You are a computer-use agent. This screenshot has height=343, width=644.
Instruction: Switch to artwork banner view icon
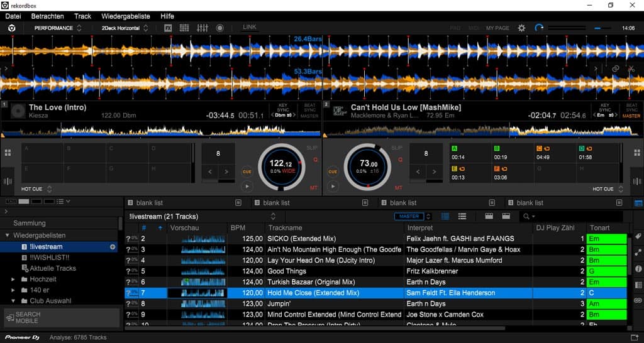506,216
